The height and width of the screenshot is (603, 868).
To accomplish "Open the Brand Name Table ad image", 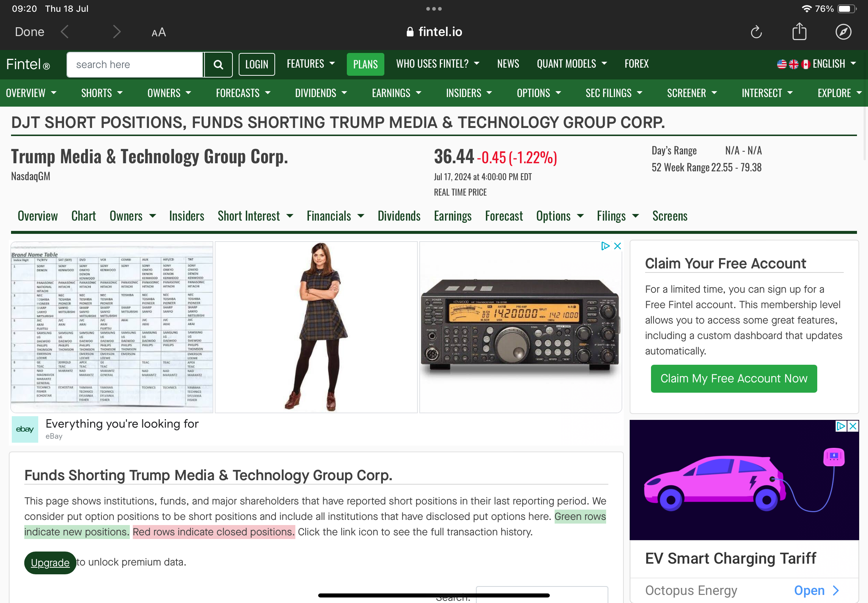I will pos(112,327).
